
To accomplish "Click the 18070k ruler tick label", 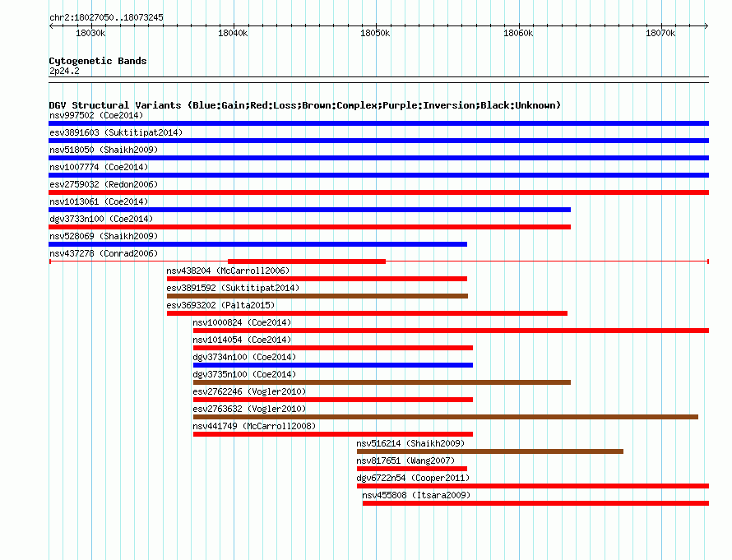I will (660, 33).
